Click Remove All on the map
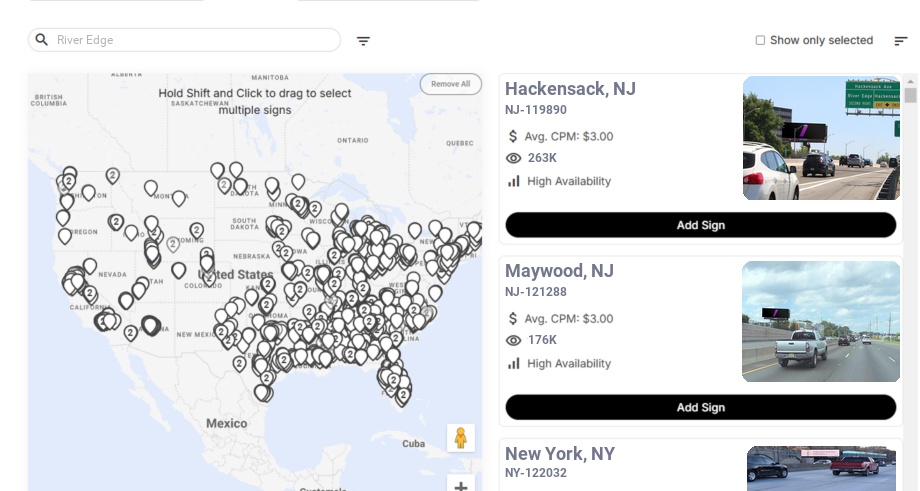Image resolution: width=920 pixels, height=491 pixels. pyautogui.click(x=450, y=84)
